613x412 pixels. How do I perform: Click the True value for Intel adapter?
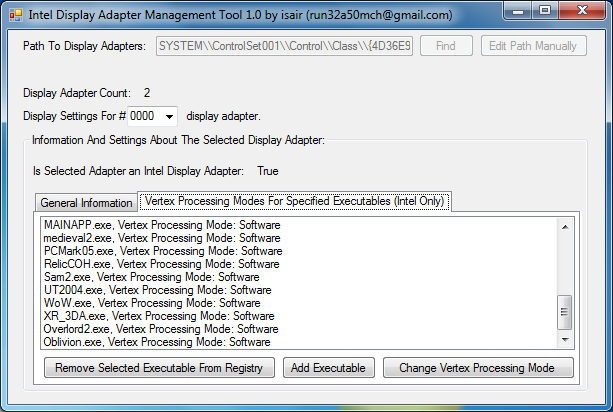268,171
